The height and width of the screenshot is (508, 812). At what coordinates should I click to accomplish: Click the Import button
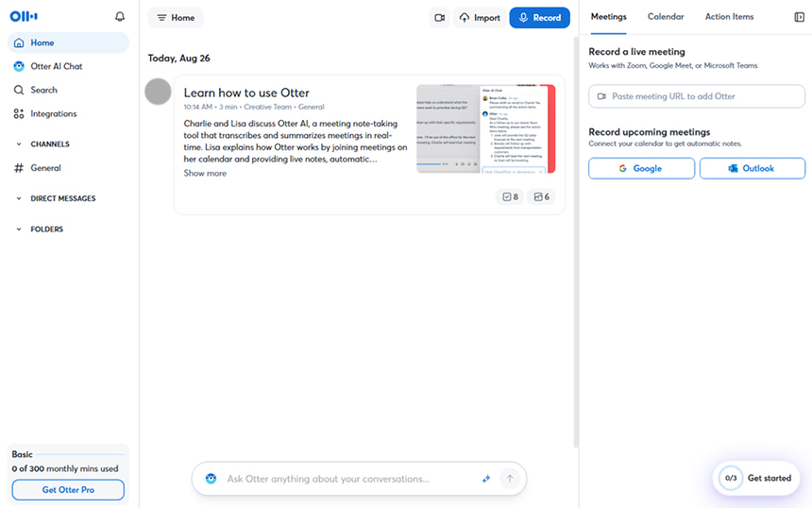coord(480,18)
